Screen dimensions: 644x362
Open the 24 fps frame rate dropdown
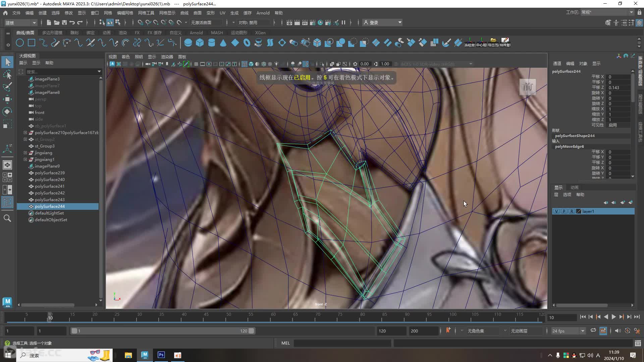coord(568,331)
